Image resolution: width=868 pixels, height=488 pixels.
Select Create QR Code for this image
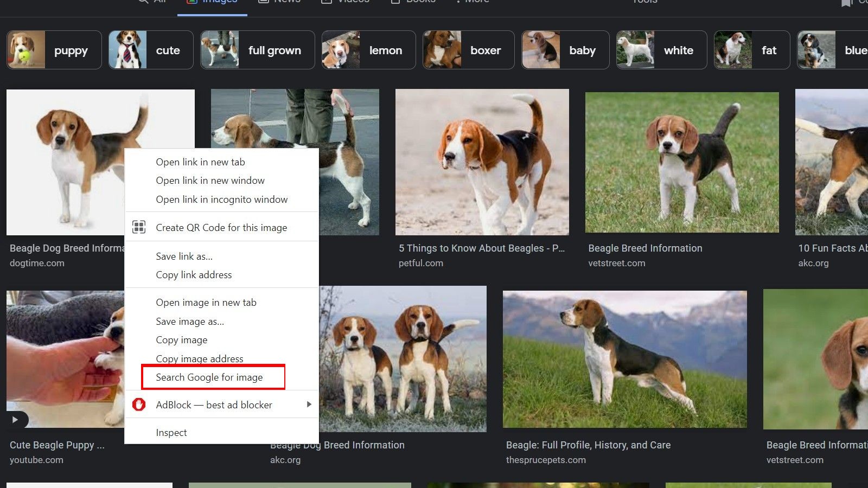(221, 228)
